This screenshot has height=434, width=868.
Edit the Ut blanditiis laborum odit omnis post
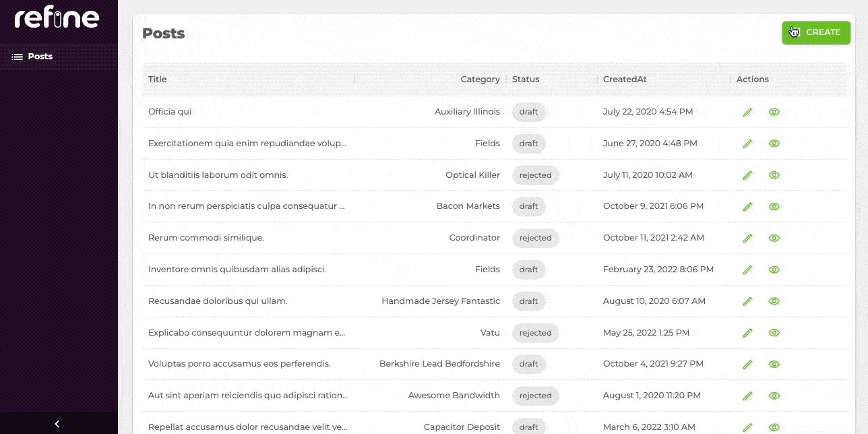(x=747, y=175)
